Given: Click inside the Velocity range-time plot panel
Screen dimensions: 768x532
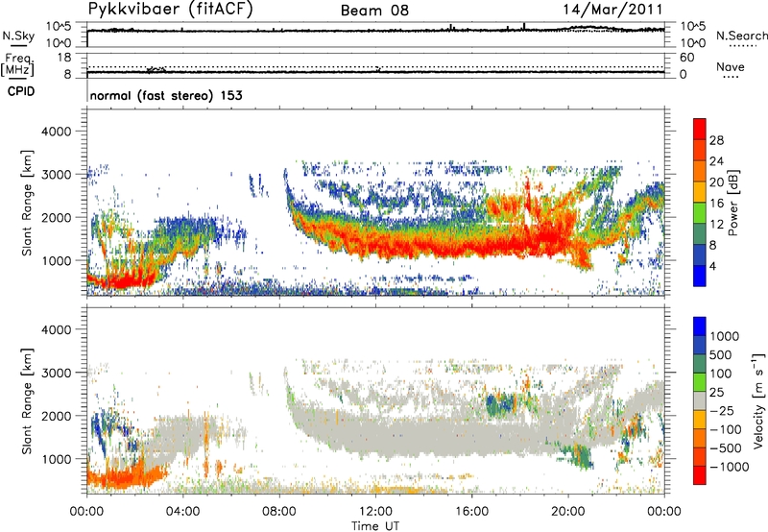Looking at the screenshot, I should [x=375, y=400].
